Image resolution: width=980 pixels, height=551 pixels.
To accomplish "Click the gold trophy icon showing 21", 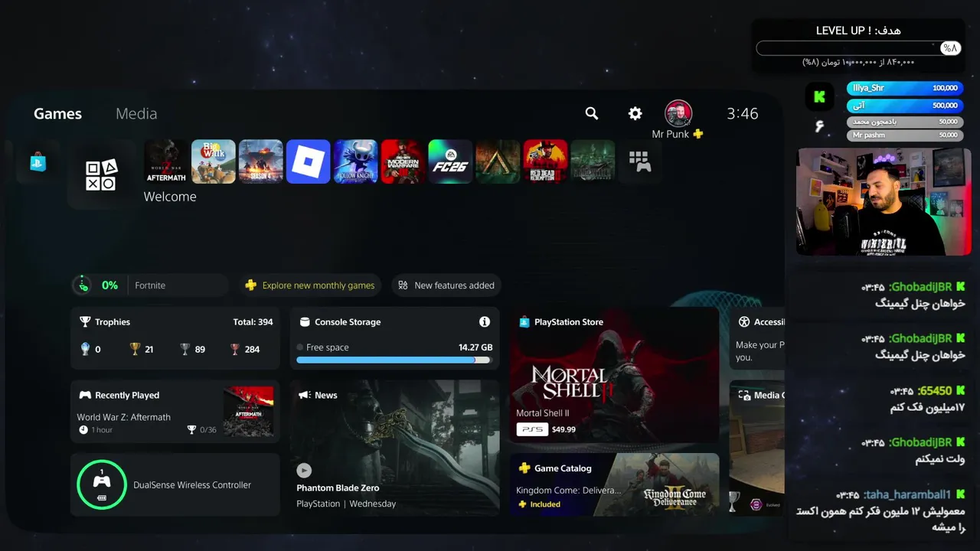I will pos(136,349).
